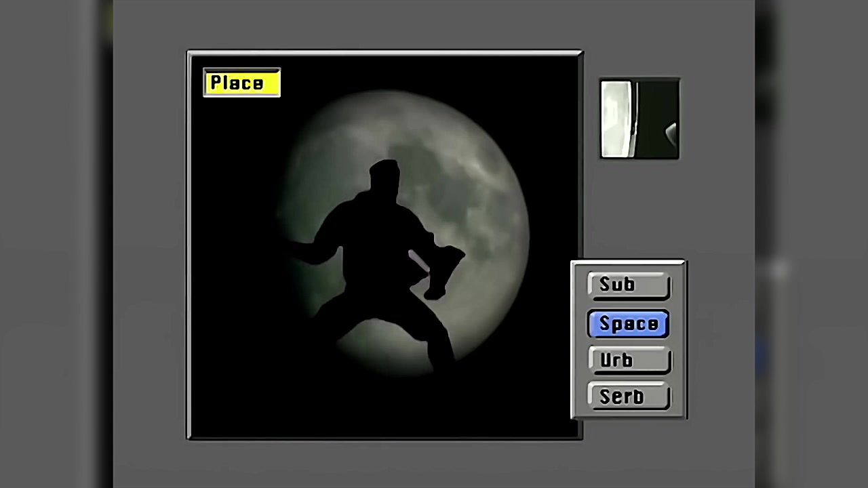The image size is (868, 488).
Task: Choose the highlighted Space option
Action: pos(629,324)
